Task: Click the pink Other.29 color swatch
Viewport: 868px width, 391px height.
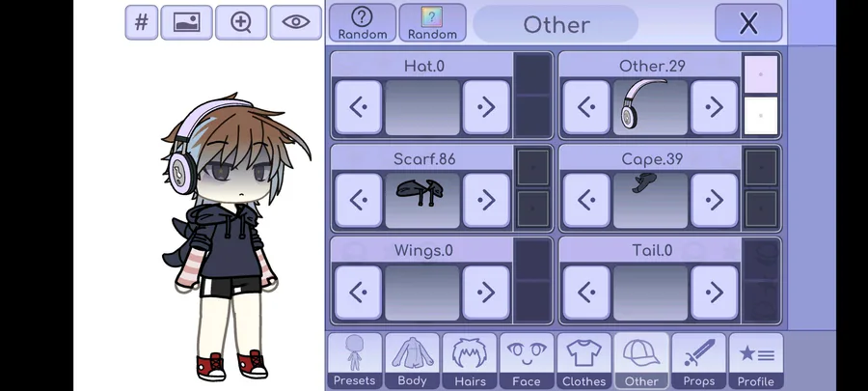Action: pyautogui.click(x=761, y=74)
